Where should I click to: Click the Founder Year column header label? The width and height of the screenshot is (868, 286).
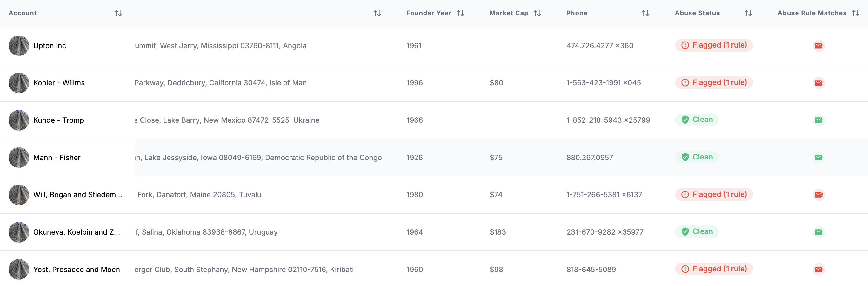coord(429,13)
